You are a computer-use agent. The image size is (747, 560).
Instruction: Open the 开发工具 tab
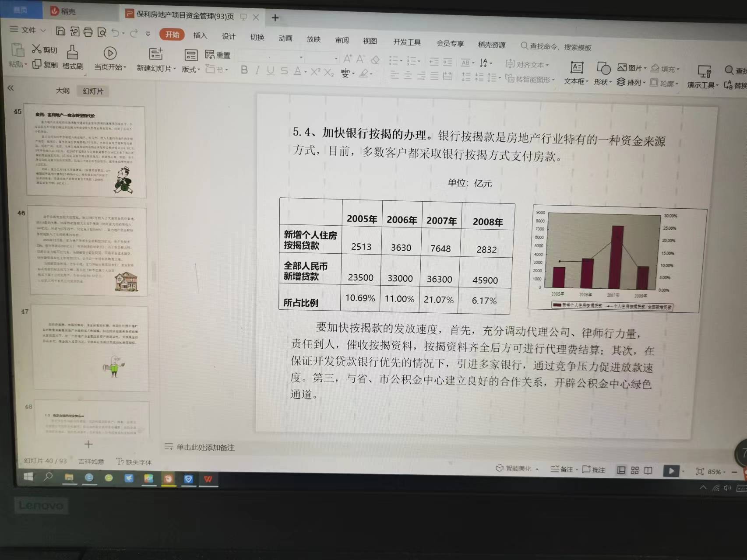coord(407,42)
